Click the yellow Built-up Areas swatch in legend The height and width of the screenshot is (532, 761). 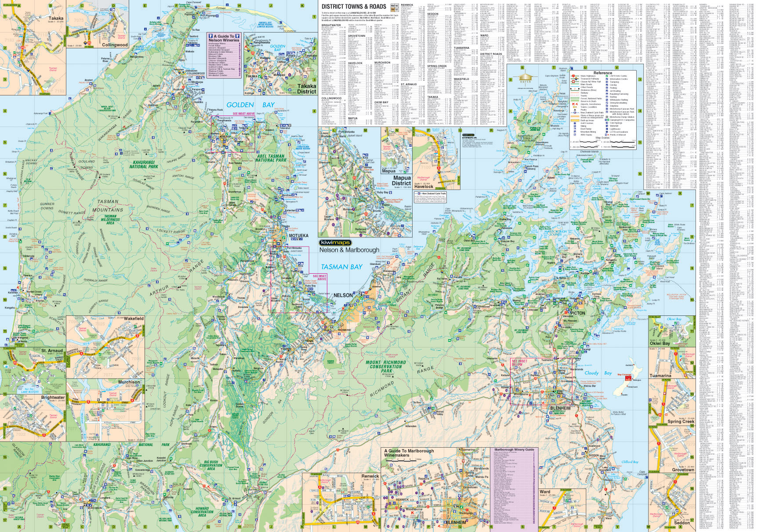coord(575,120)
